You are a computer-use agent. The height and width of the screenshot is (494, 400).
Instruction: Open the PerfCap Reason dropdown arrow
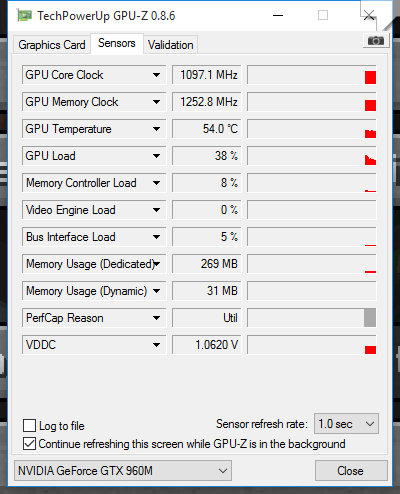coord(156,318)
